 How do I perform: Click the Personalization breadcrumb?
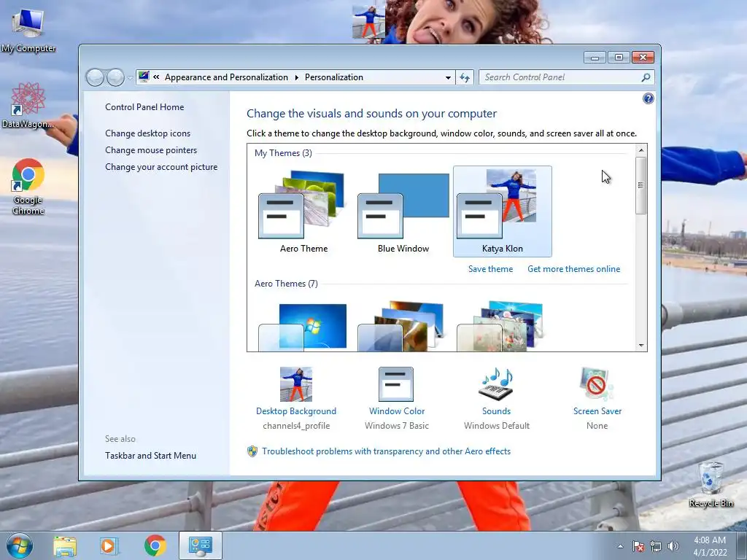click(x=334, y=77)
